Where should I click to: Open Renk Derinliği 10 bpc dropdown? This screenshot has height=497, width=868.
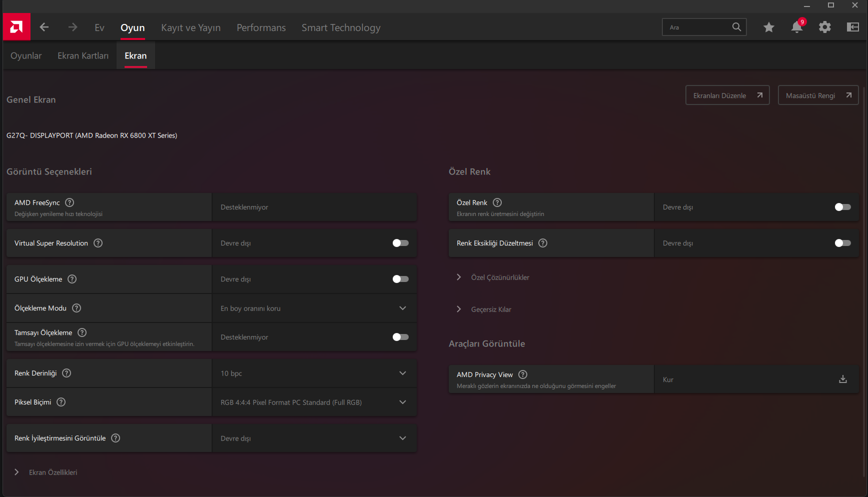[x=315, y=373]
